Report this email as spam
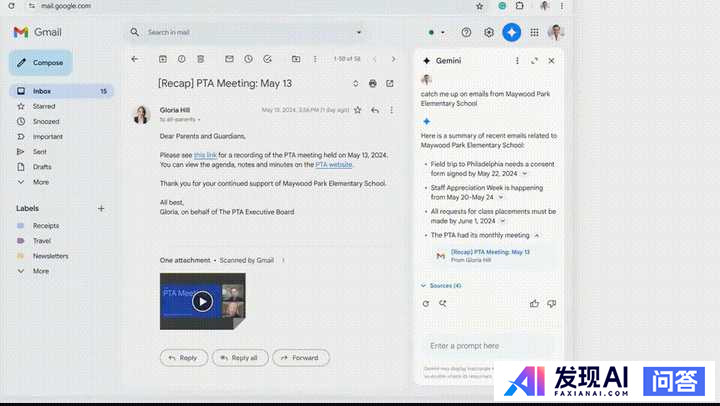The image size is (720, 406). point(182,59)
